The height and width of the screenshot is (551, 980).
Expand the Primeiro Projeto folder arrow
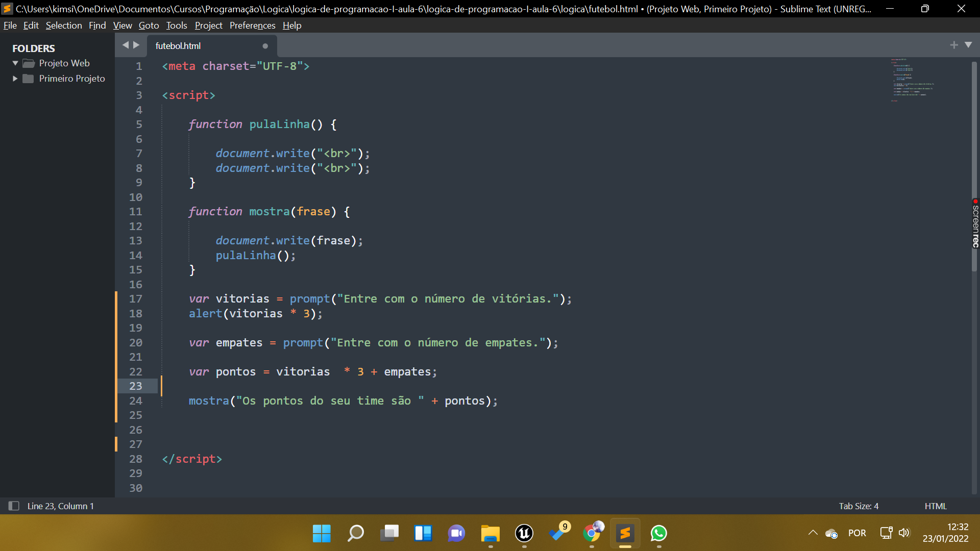pyautogui.click(x=15, y=79)
